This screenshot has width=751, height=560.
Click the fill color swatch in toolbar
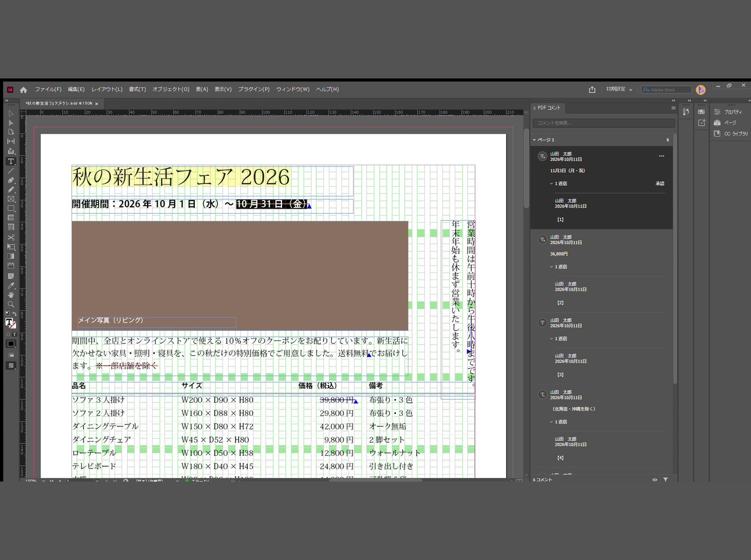coord(9,322)
